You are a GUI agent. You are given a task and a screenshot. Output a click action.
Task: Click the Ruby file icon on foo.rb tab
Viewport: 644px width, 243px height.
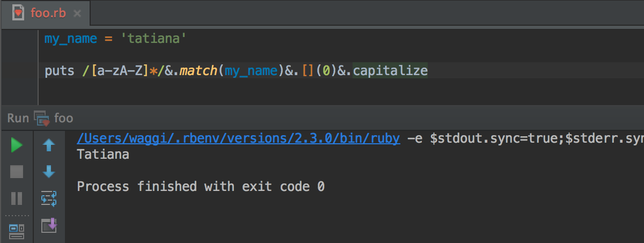click(x=19, y=13)
